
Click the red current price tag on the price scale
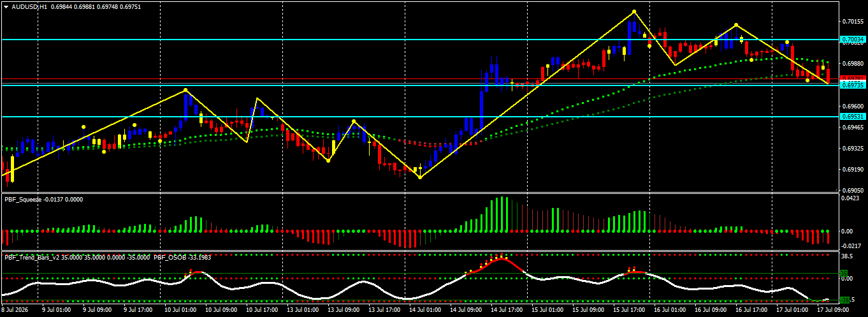853,78
